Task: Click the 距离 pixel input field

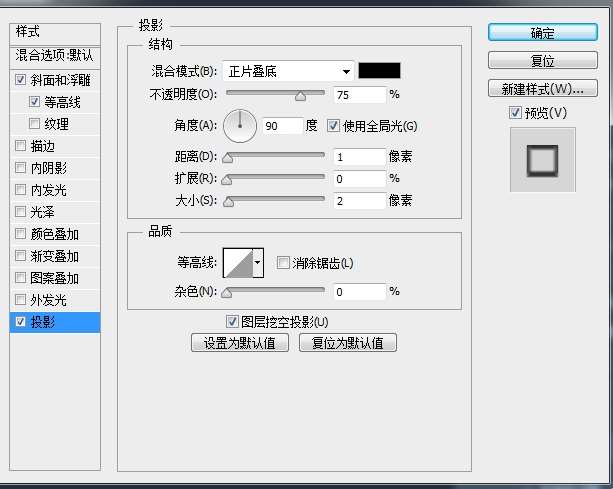Action: tap(360, 157)
